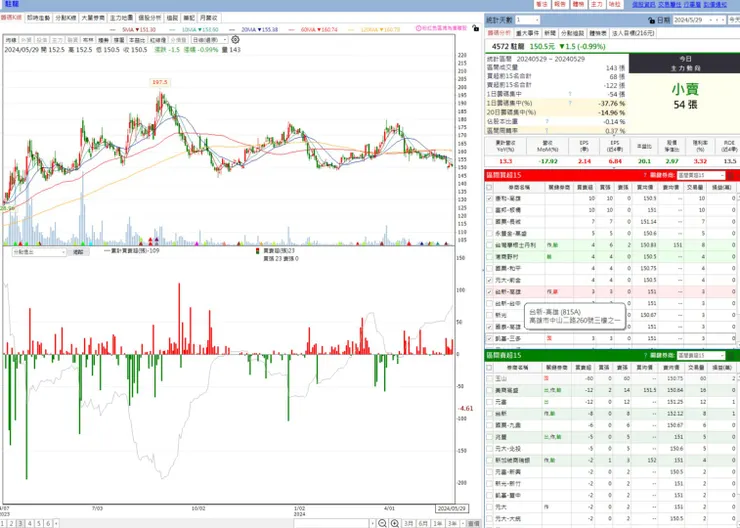The image size is (740, 528).
Task: Click the lock icon above the price chart
Action: tap(475, 28)
